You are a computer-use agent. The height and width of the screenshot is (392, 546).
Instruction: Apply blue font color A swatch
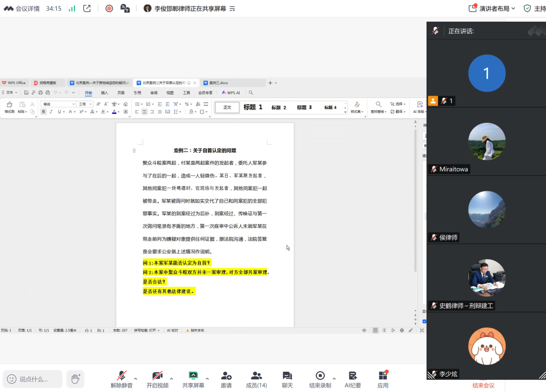114,112
